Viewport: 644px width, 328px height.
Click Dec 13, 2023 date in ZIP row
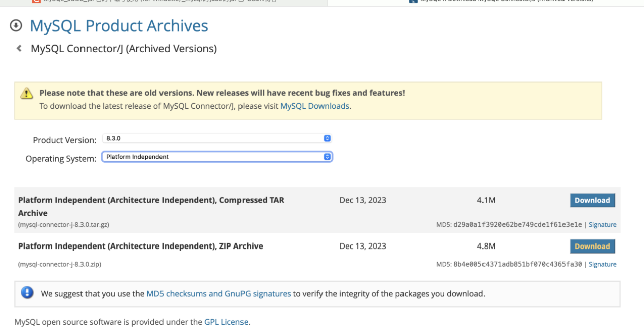[x=363, y=247]
